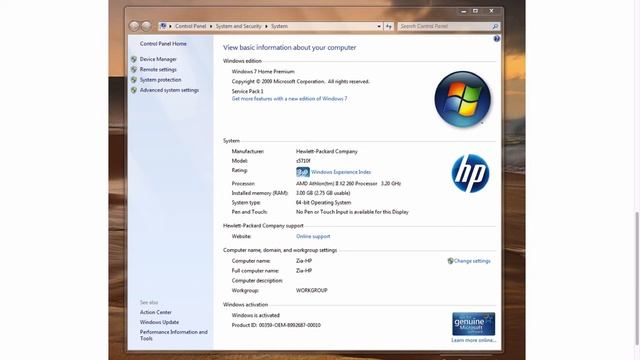640x360 pixels.
Task: Open the address bar history dropdown arrow
Action: [x=379, y=26]
